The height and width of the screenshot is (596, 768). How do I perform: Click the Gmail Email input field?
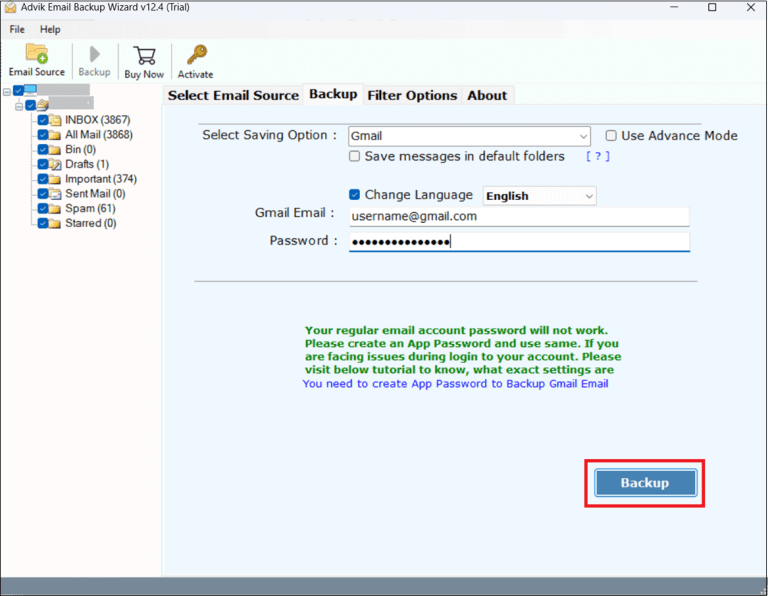coord(519,216)
